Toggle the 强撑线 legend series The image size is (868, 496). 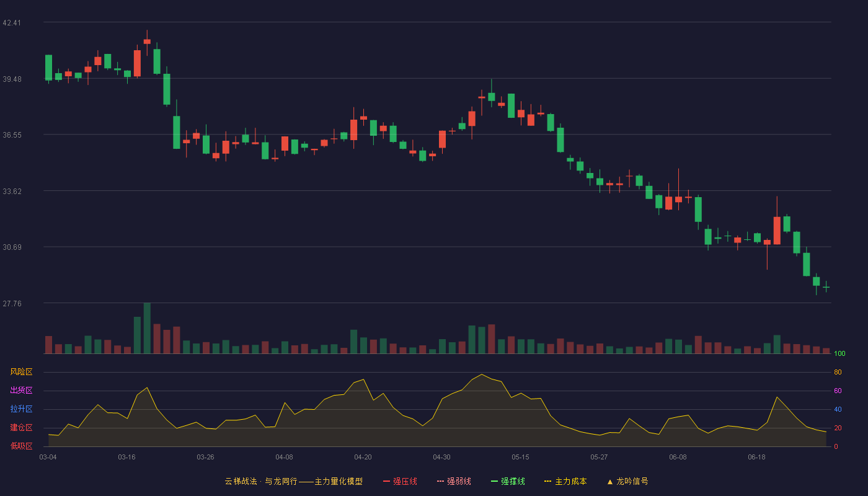coord(508,481)
